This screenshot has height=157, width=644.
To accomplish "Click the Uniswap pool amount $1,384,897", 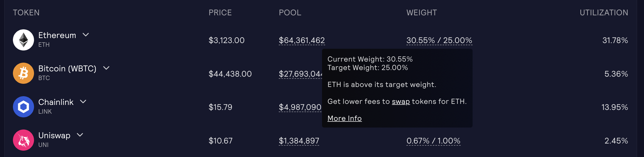I will click(x=299, y=141).
